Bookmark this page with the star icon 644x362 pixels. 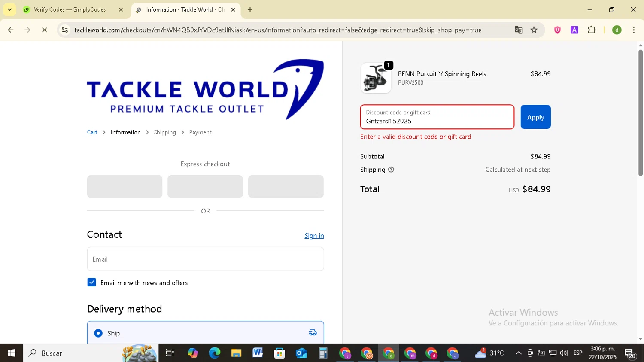[x=534, y=30]
